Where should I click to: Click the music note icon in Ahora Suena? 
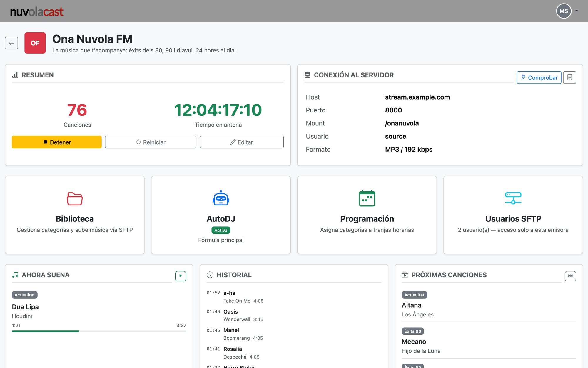click(x=15, y=275)
